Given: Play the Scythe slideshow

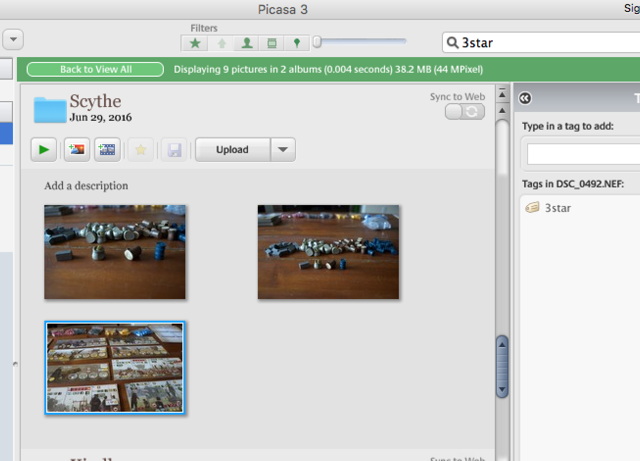Looking at the screenshot, I should [x=44, y=149].
